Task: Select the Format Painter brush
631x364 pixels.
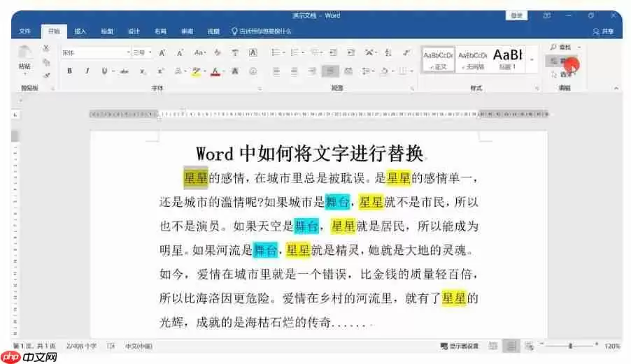Action: [47, 75]
